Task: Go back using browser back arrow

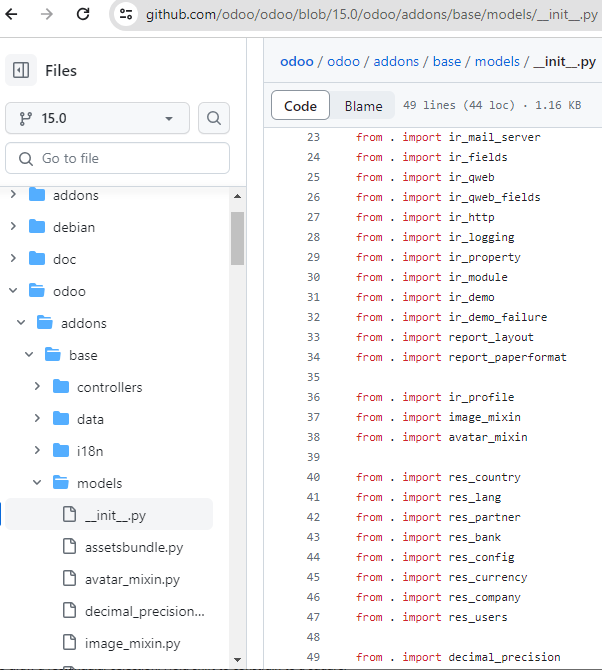Action: (12, 14)
